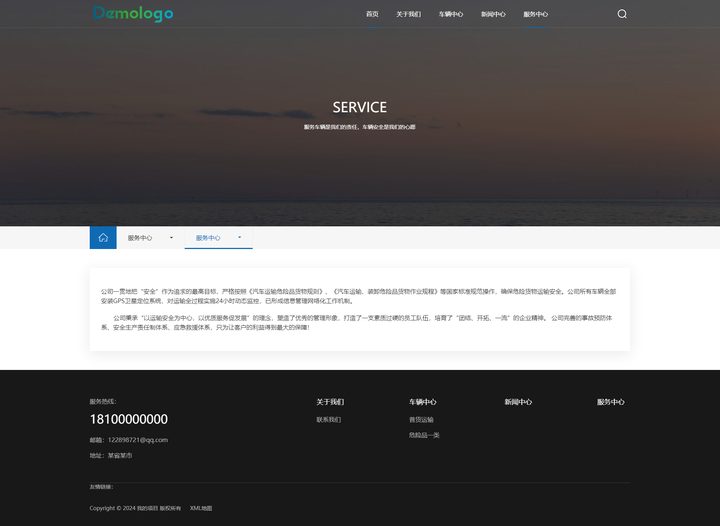720x526 pixels.
Task: Open 关于我们 in the top navigation
Action: click(x=409, y=14)
